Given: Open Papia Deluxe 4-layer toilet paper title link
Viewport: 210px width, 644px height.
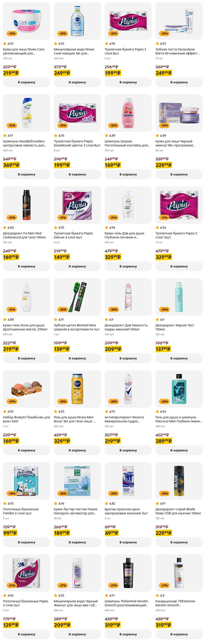Looking at the screenshot, I should click(x=73, y=235).
